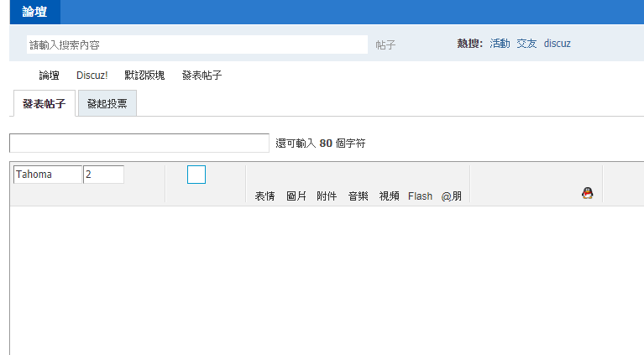Insert Flash content in editor

[420, 196]
